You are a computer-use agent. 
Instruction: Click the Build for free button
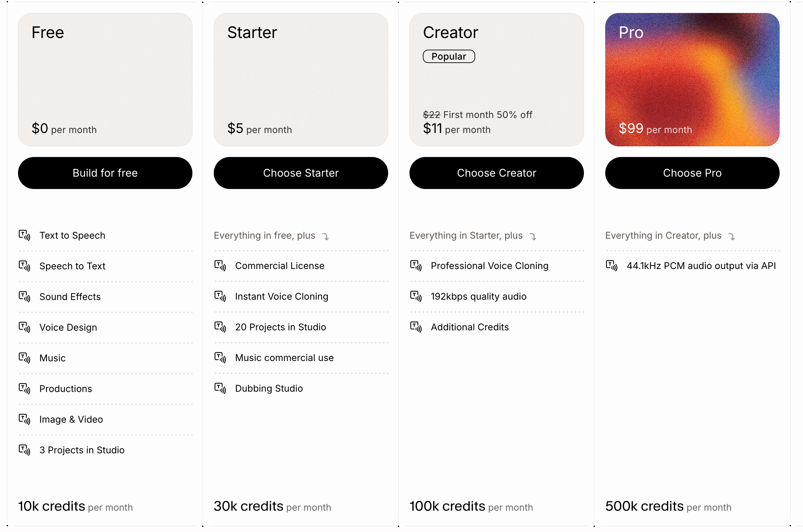click(x=105, y=173)
